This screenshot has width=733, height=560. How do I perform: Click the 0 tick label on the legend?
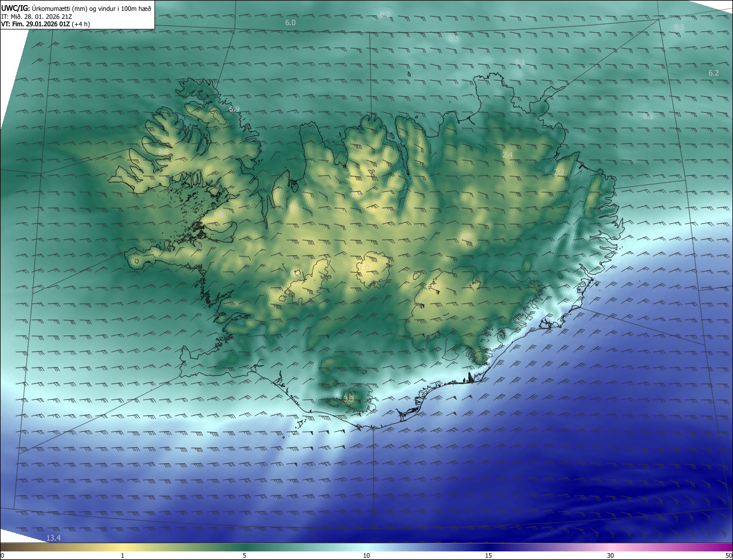pos(2,555)
